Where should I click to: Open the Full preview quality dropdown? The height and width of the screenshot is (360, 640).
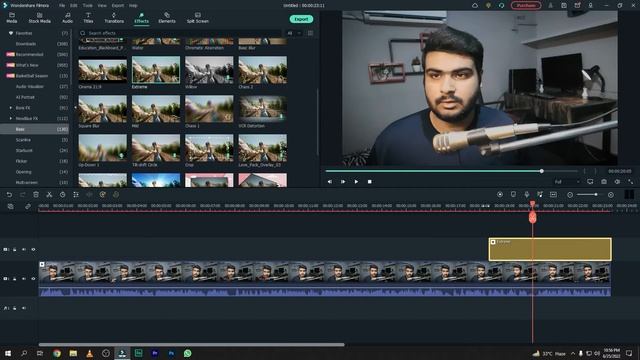click(x=567, y=182)
